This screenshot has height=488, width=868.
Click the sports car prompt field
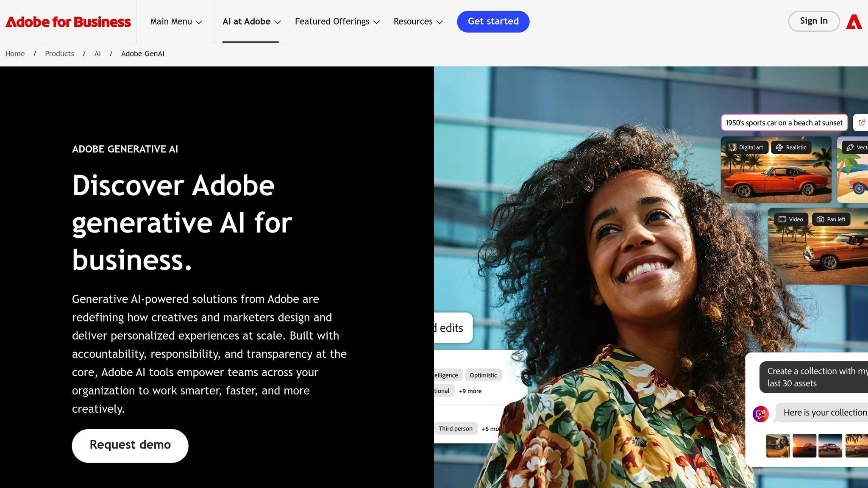(x=784, y=123)
